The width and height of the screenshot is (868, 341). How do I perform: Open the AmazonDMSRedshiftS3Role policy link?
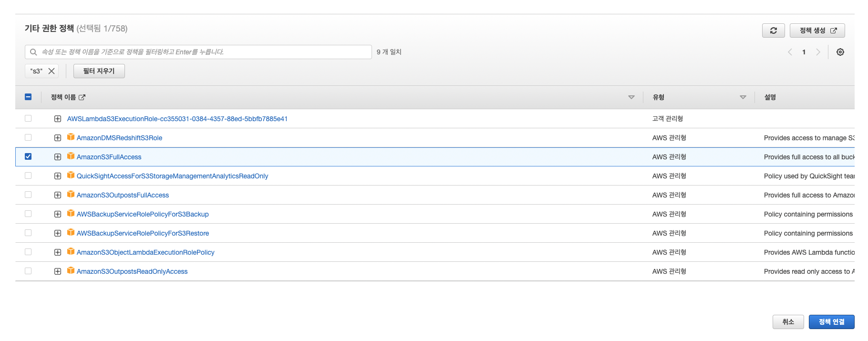pyautogui.click(x=119, y=138)
